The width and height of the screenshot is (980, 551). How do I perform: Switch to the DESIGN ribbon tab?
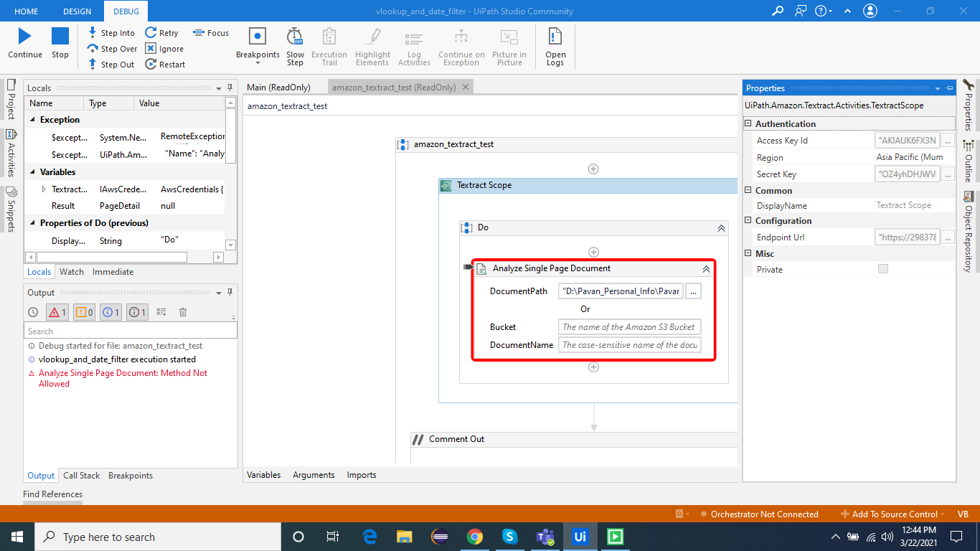click(x=77, y=11)
